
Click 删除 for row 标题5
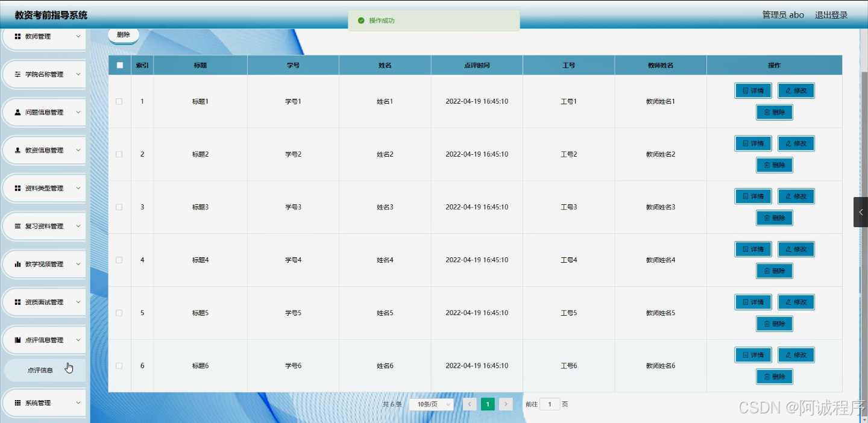click(x=775, y=324)
